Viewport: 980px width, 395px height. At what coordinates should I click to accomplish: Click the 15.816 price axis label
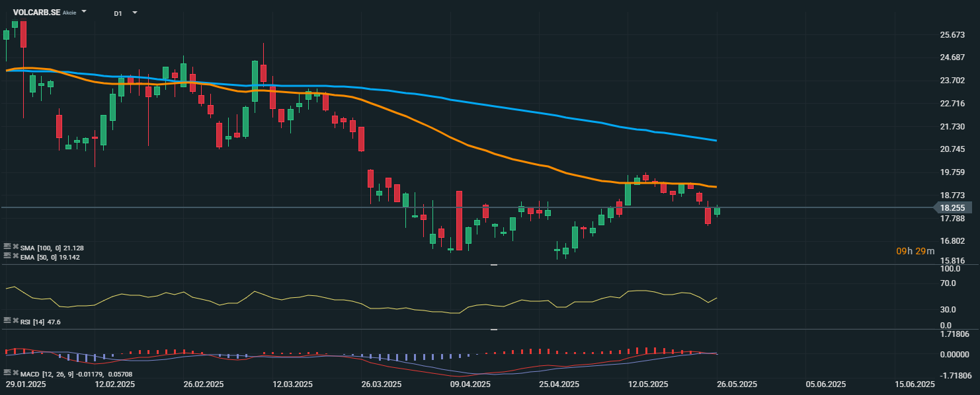(x=952, y=260)
